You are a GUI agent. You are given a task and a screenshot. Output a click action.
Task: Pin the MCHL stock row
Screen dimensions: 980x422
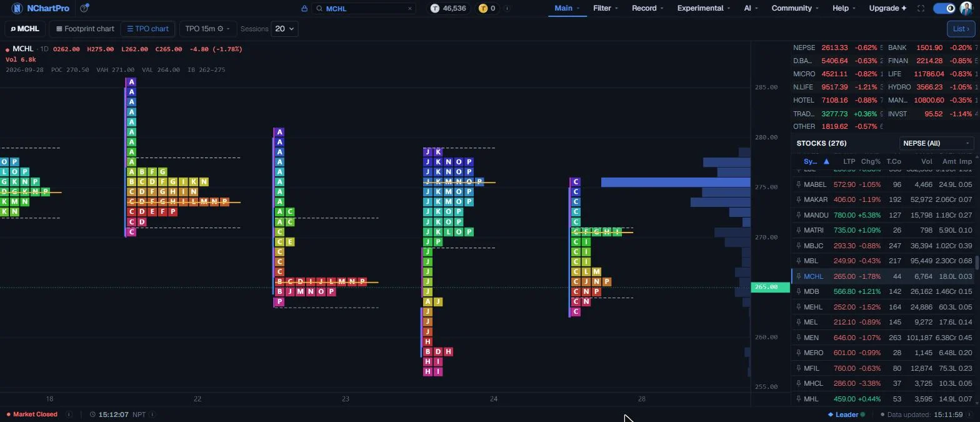(x=798, y=276)
